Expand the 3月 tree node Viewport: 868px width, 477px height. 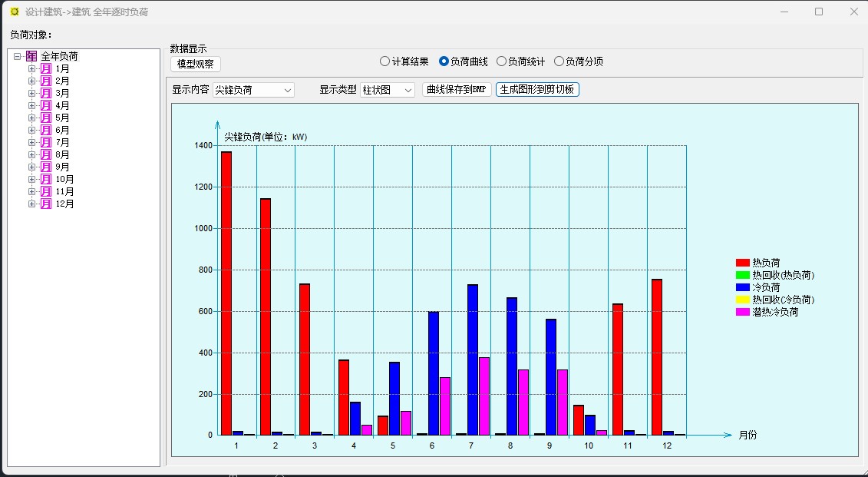[31, 93]
